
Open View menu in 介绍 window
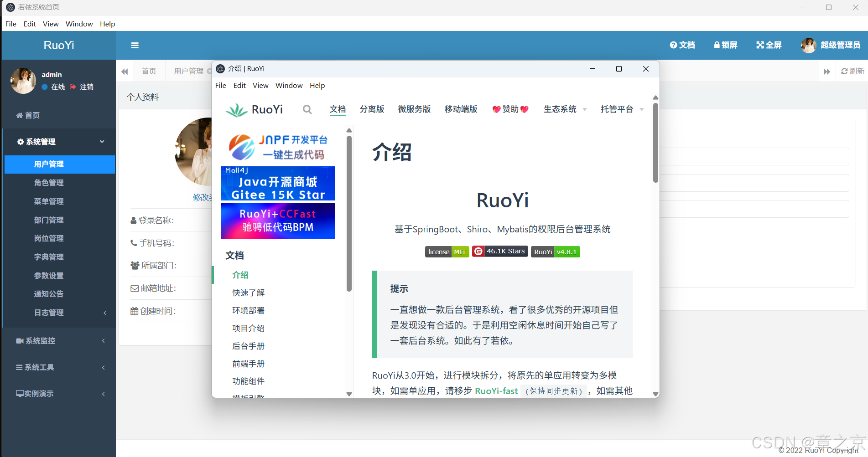click(x=260, y=85)
